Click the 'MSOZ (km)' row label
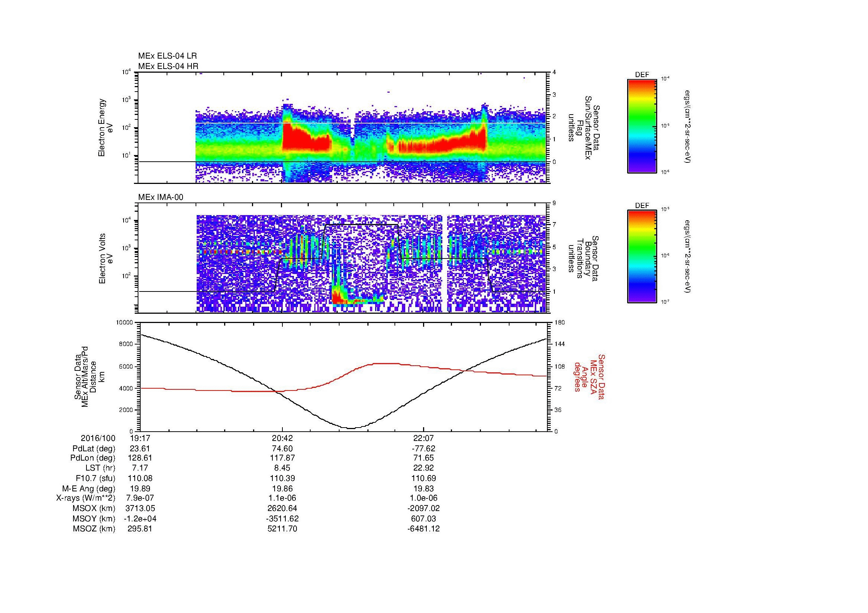This screenshot has height=613, width=868. pyautogui.click(x=94, y=529)
